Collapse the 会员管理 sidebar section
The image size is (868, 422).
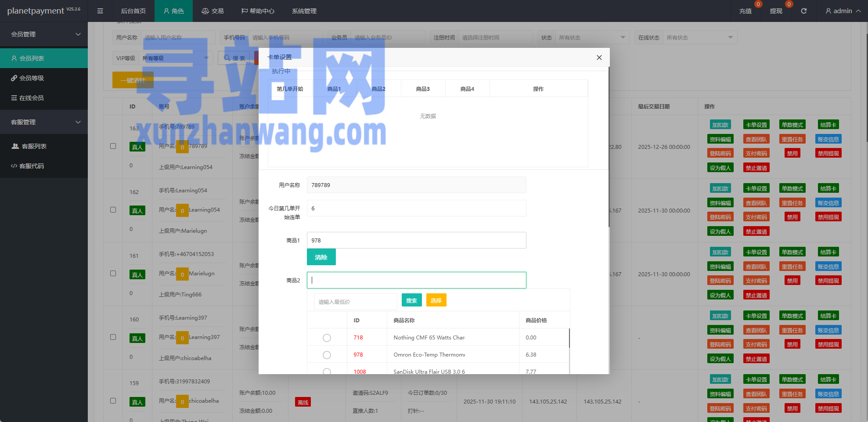(x=44, y=34)
